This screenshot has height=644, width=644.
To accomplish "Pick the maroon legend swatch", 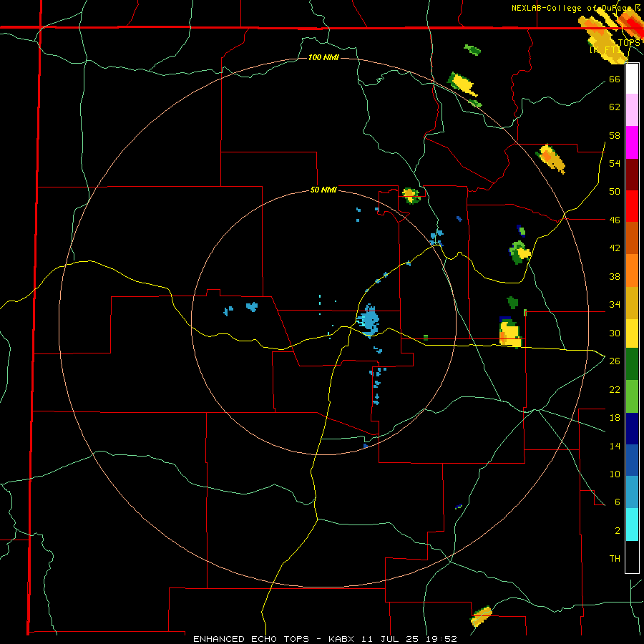I will (x=632, y=174).
